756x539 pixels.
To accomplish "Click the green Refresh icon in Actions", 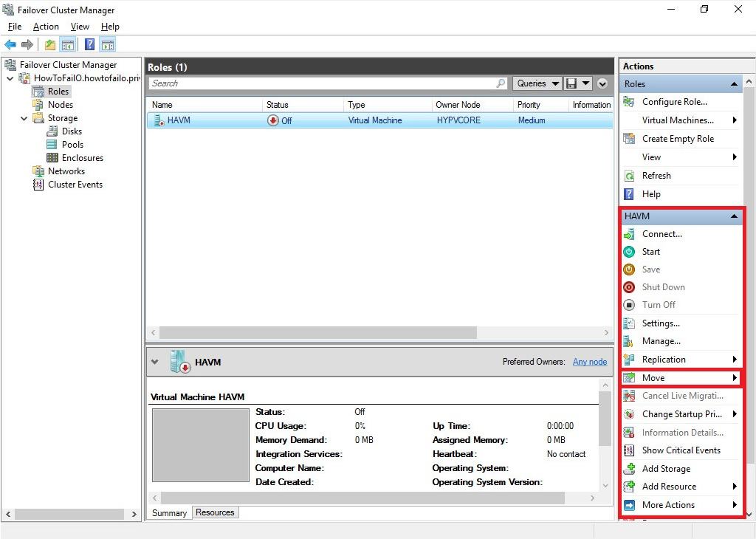I will (629, 176).
